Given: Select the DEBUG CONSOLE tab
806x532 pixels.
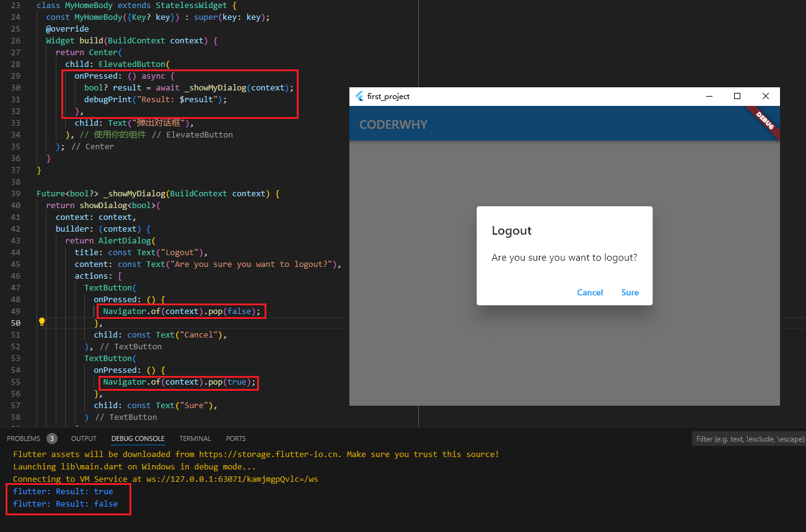Looking at the screenshot, I should coord(138,438).
